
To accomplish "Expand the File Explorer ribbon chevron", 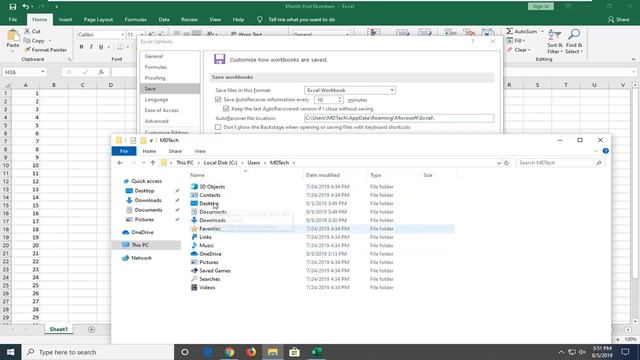I will [x=596, y=151].
